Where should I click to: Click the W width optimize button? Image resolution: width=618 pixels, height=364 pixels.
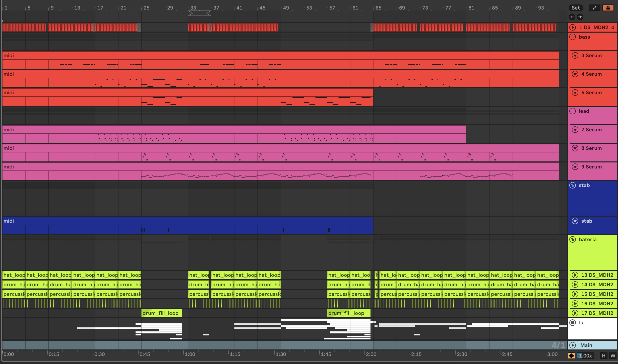[x=613, y=356]
